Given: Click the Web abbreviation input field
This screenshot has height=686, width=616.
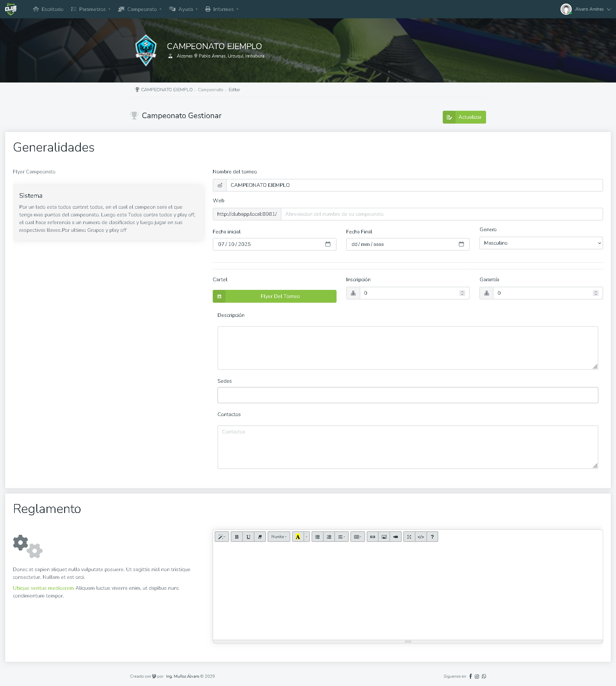Looking at the screenshot, I should tap(442, 214).
